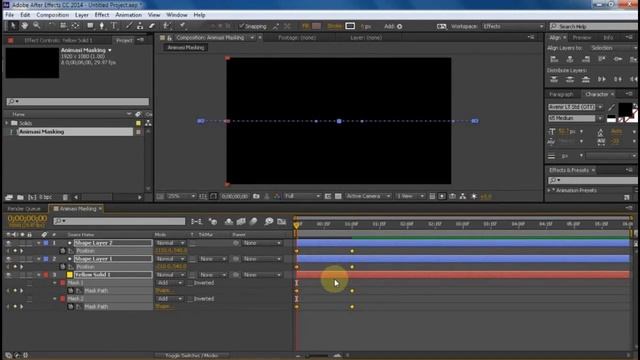This screenshot has width=640, height=360.
Task: Click the Graph Editor icon in timeline
Action: [x=281, y=221]
